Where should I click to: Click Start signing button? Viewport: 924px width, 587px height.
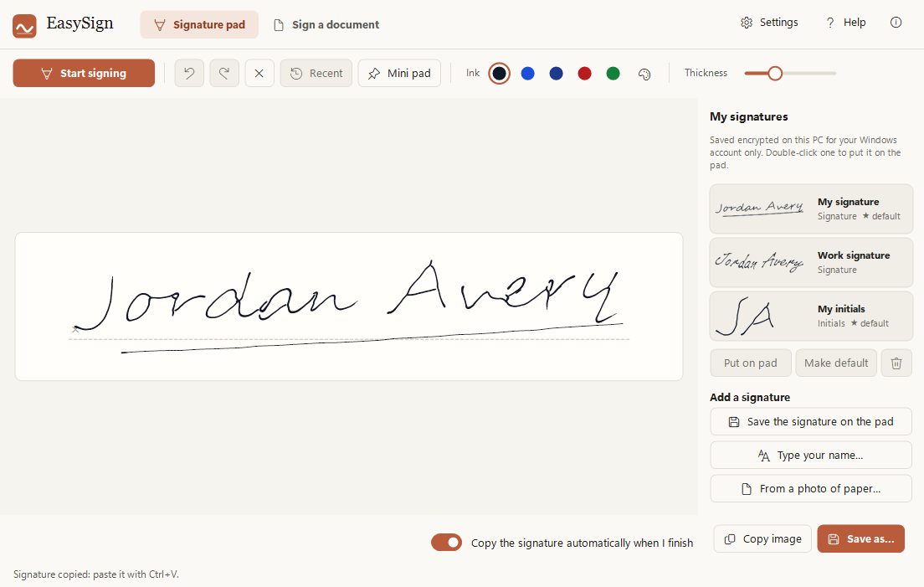(x=84, y=73)
